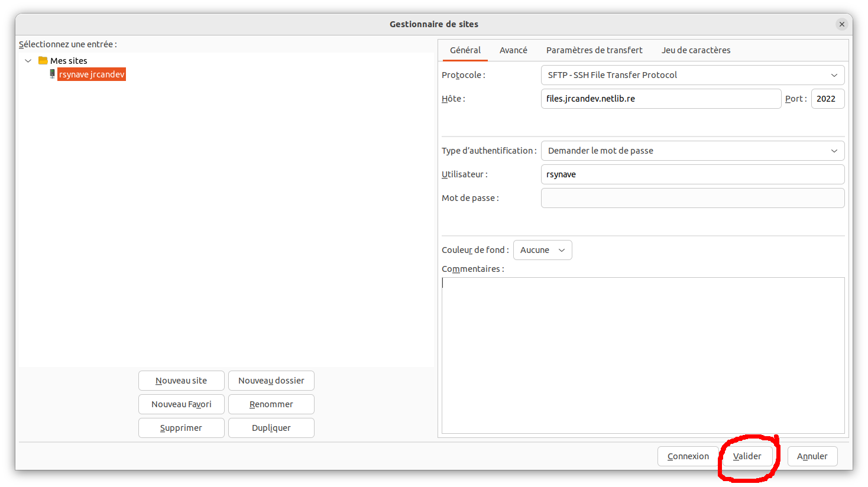This screenshot has width=868, height=487.
Task: Click the server icon beside rsynave jrcandev
Action: pyautogui.click(x=52, y=74)
